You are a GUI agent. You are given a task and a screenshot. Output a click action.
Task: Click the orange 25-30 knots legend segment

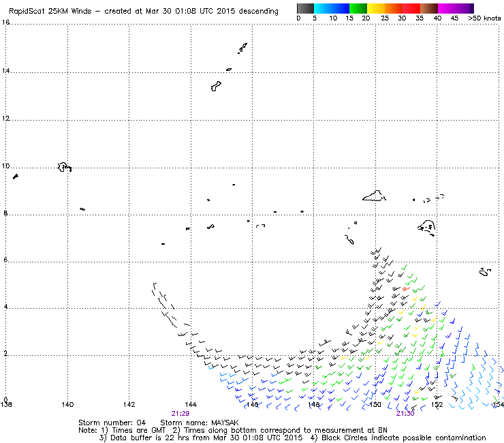point(394,8)
